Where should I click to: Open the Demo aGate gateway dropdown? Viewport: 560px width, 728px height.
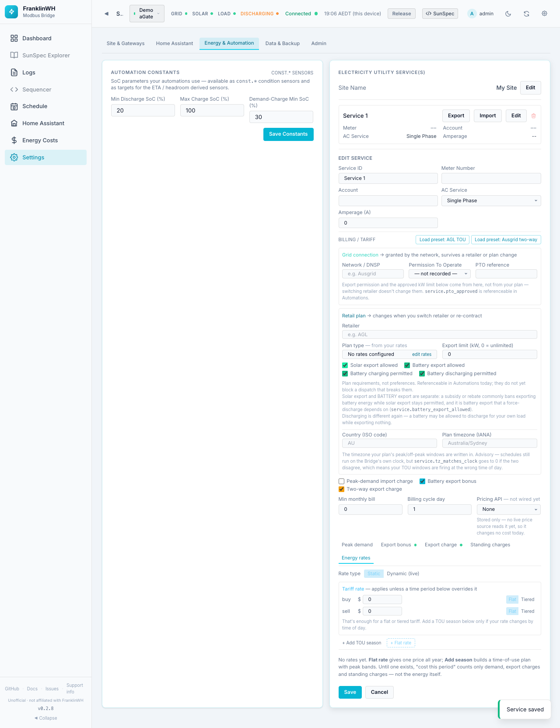point(147,14)
